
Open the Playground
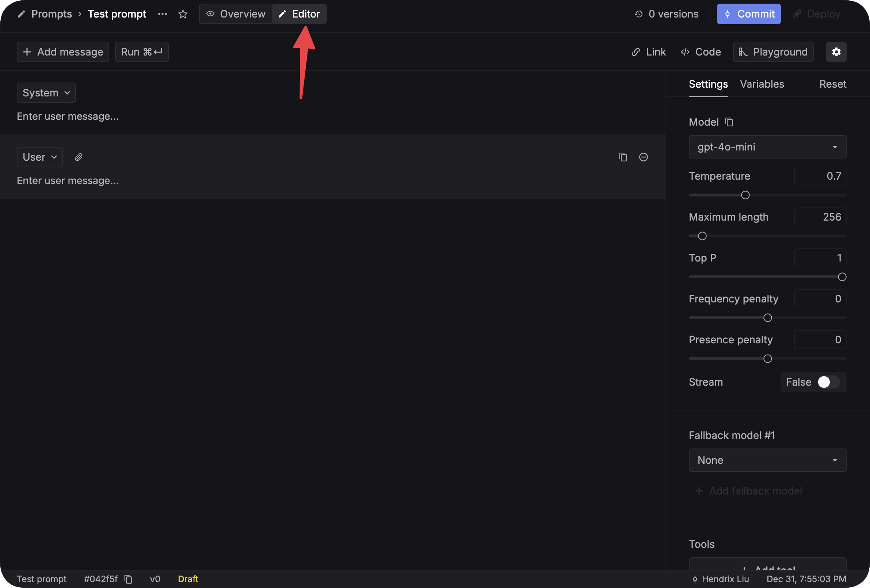click(773, 51)
